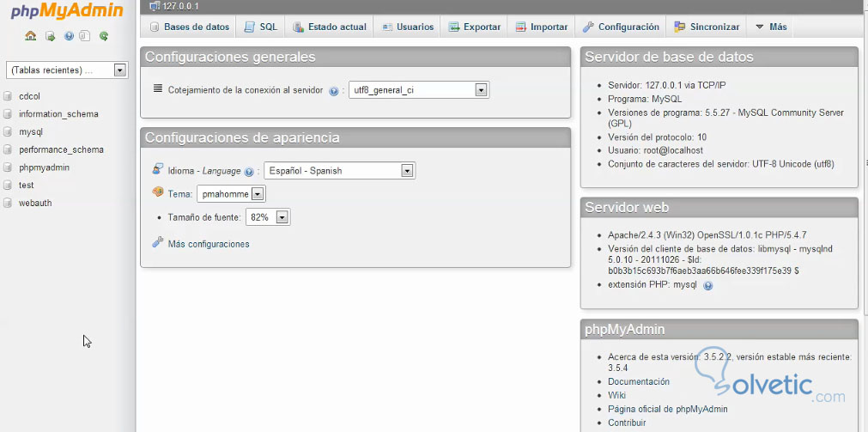The image size is (868, 432).
Task: Select webauth database name
Action: [35, 203]
